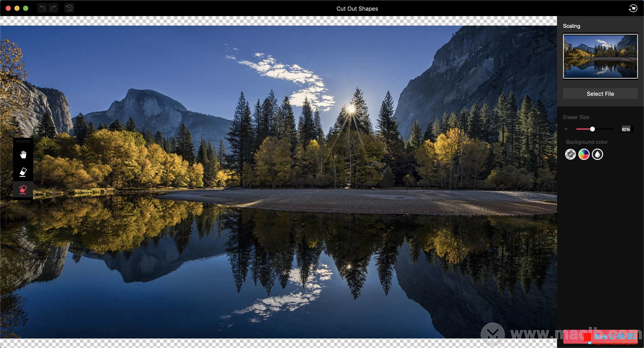Select the Hand pan tool
Viewport: 644px width, 348px height.
(x=23, y=155)
